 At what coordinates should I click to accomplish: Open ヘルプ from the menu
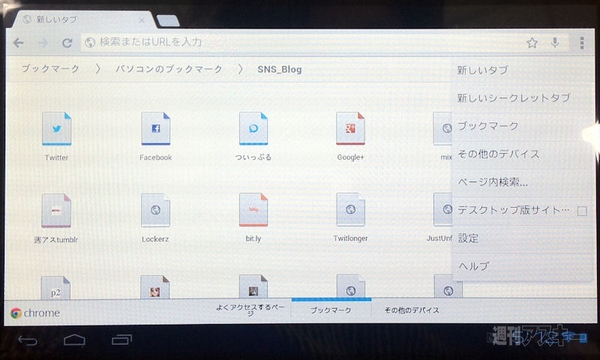point(523,266)
